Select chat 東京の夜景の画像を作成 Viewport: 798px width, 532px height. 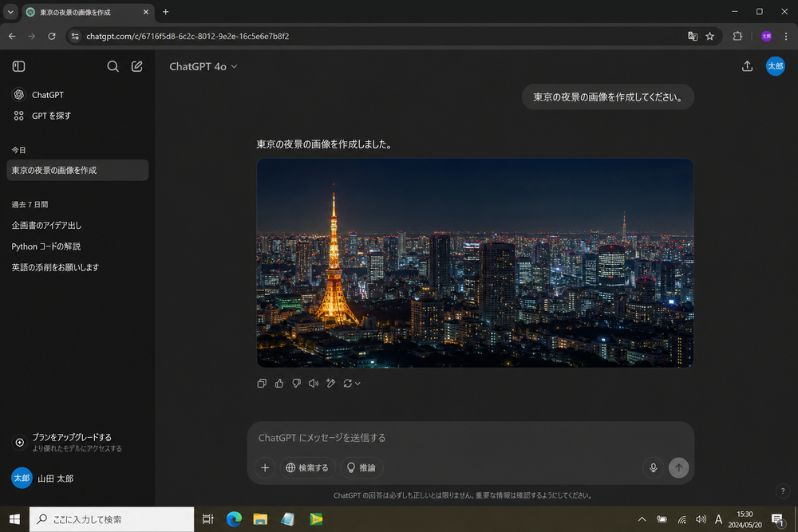coord(77,170)
